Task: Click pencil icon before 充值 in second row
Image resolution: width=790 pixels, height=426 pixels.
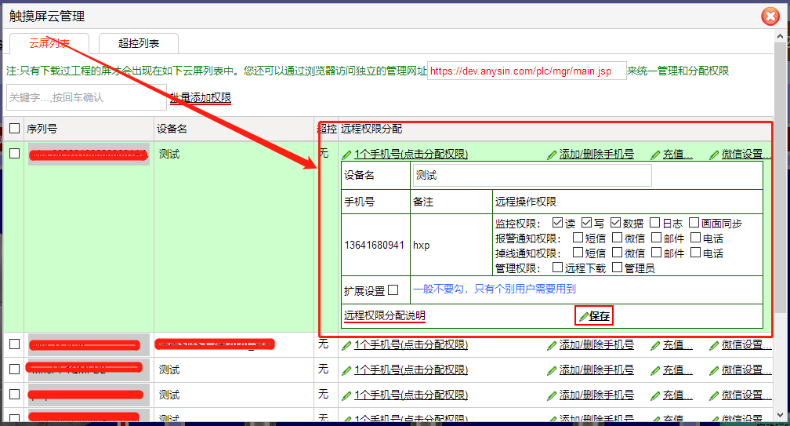Action: pyautogui.click(x=655, y=345)
